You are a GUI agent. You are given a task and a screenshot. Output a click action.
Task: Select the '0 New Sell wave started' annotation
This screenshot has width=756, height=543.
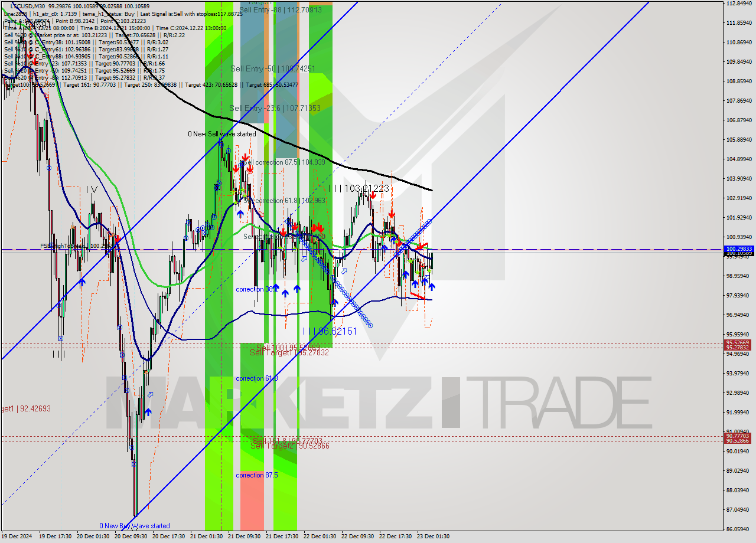point(222,134)
